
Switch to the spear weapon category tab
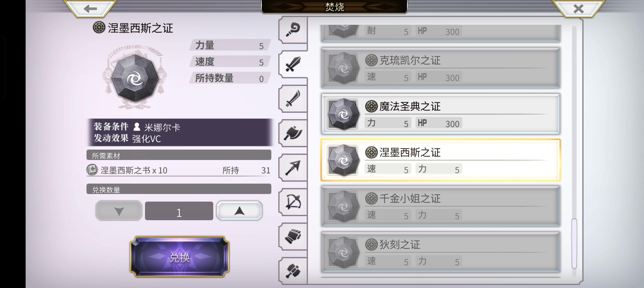[x=293, y=168]
